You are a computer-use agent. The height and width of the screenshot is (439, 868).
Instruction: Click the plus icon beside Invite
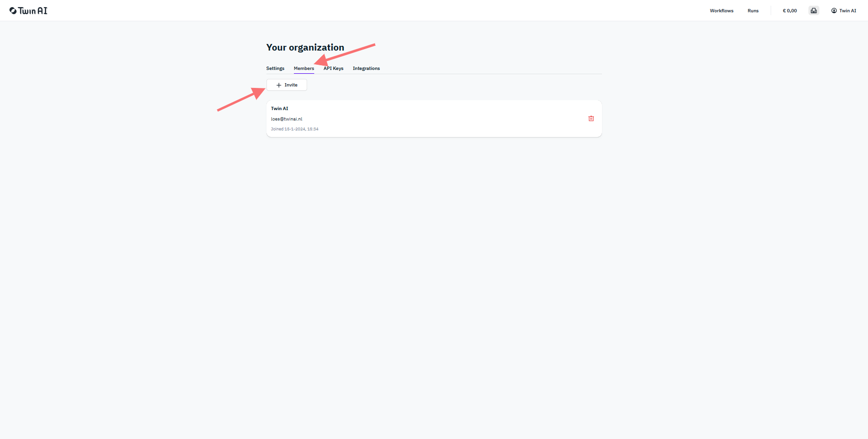[x=279, y=85]
